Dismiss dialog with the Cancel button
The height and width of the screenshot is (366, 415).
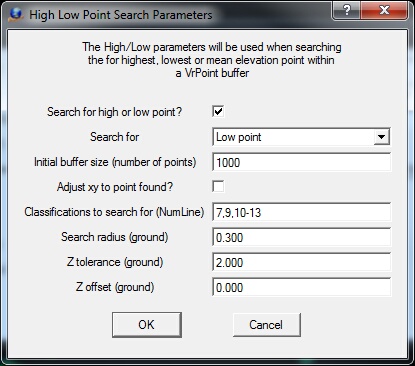point(267,325)
